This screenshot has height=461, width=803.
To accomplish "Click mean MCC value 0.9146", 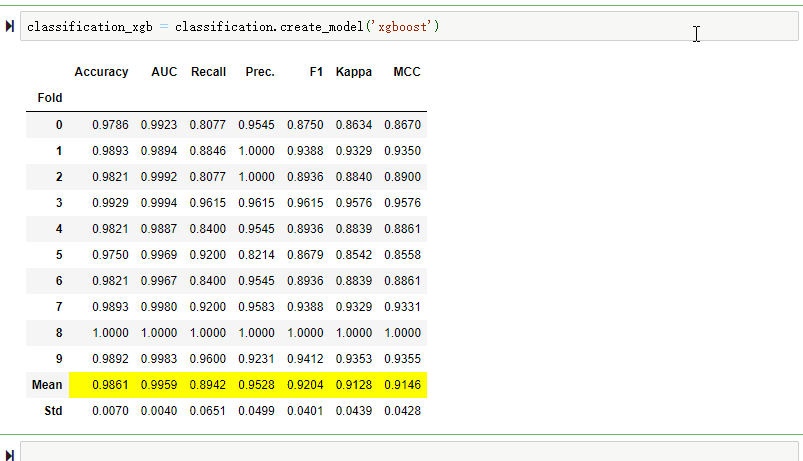I will tap(403, 385).
